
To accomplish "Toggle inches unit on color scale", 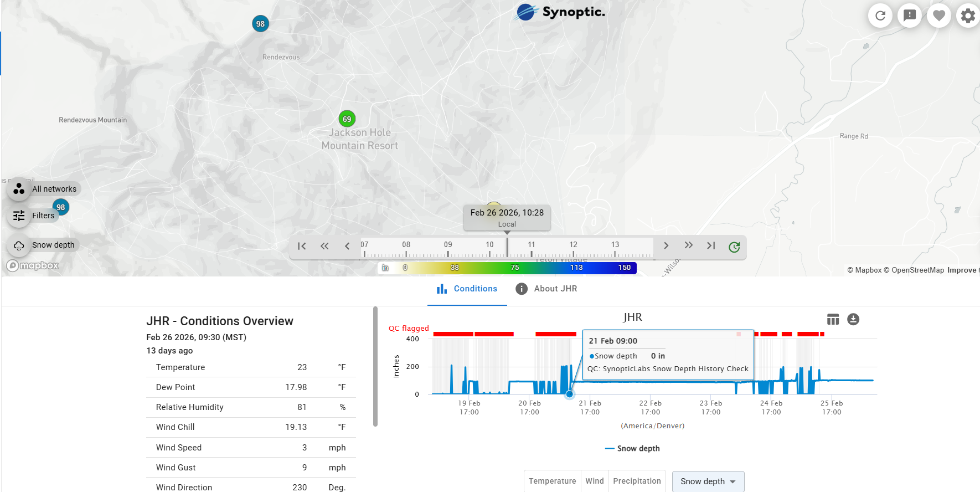I will click(385, 268).
